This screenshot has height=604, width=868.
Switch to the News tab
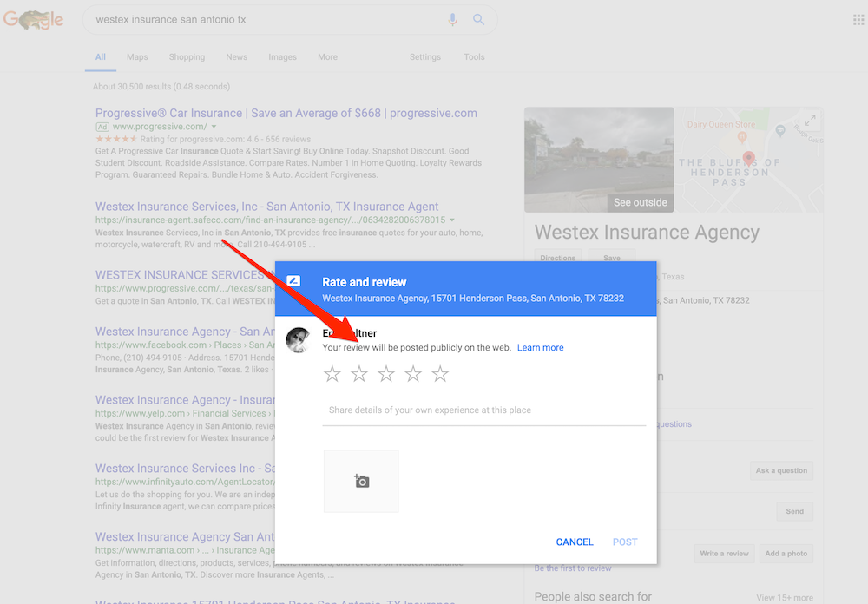[236, 57]
